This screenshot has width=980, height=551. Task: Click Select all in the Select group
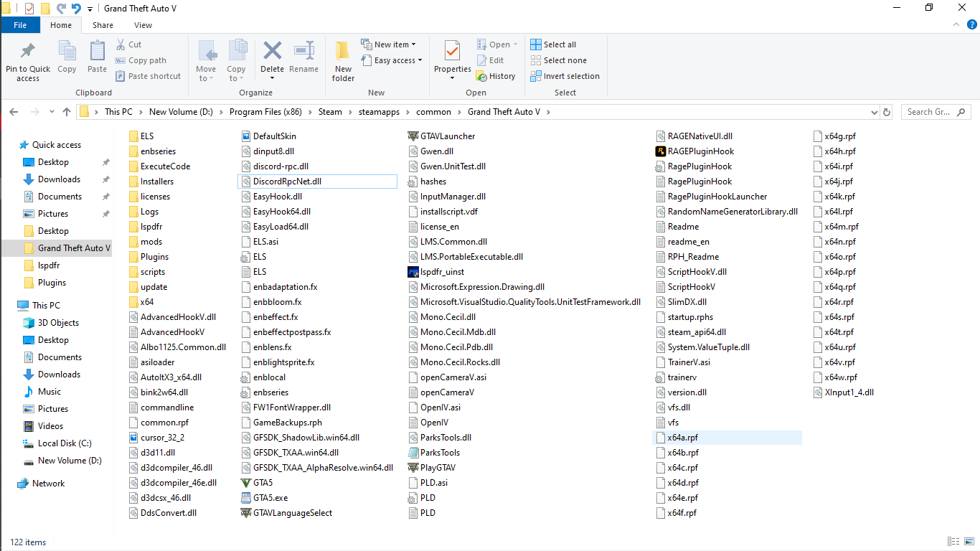[553, 44]
